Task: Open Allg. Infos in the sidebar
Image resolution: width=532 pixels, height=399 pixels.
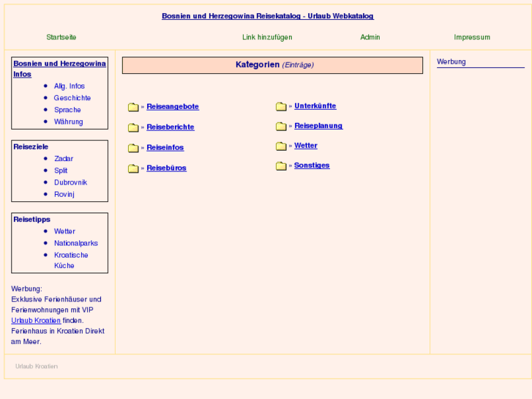Action: (x=70, y=86)
